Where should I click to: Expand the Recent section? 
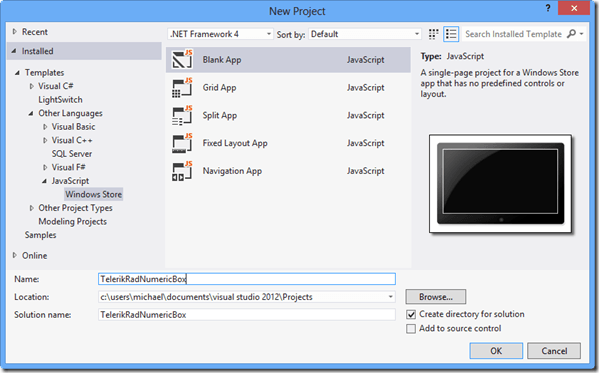click(x=15, y=32)
